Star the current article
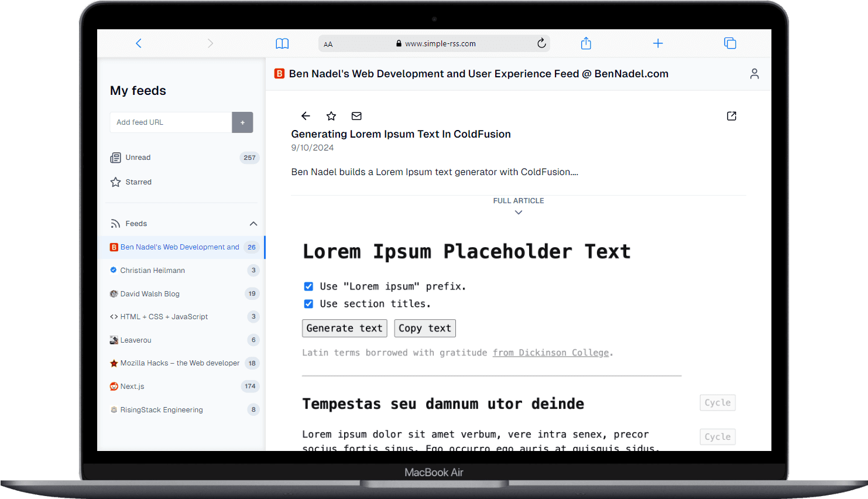This screenshot has height=499, width=868. point(331,115)
